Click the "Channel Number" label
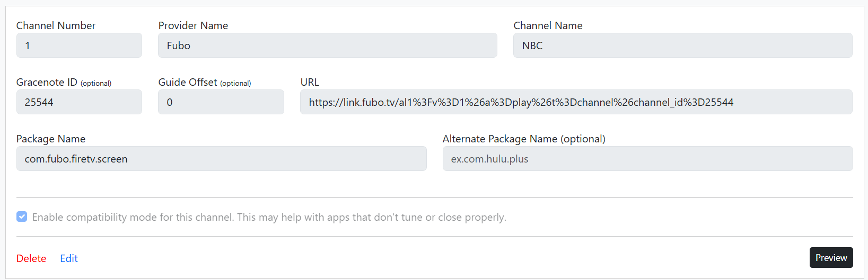 tap(56, 25)
